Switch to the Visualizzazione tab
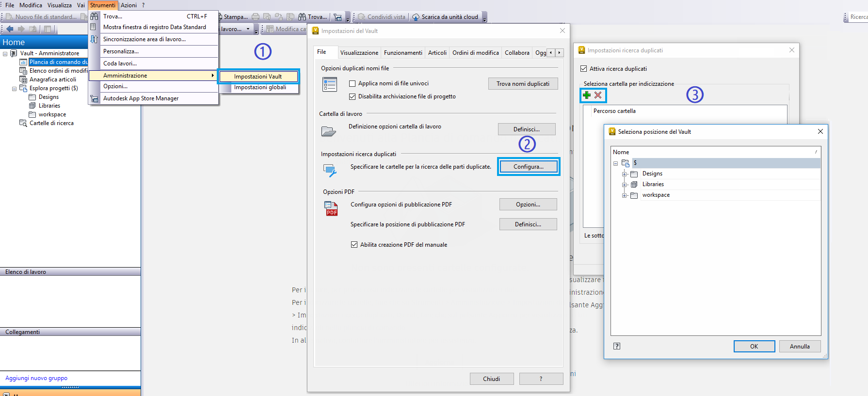The image size is (868, 396). (359, 53)
